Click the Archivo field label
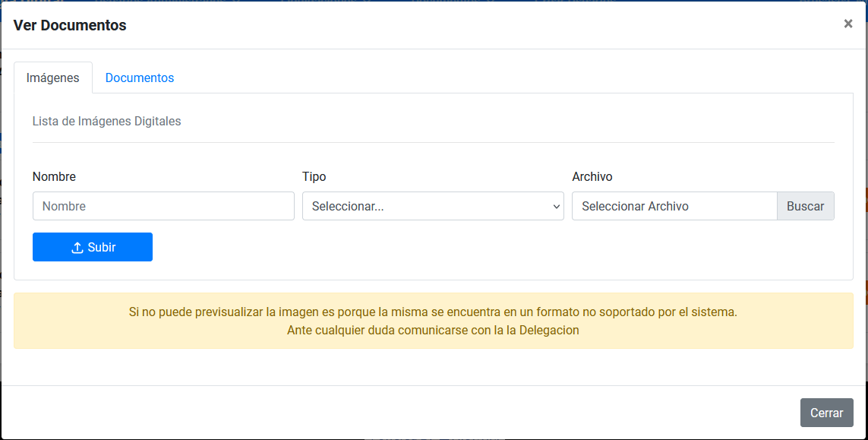The image size is (868, 440). coord(591,176)
